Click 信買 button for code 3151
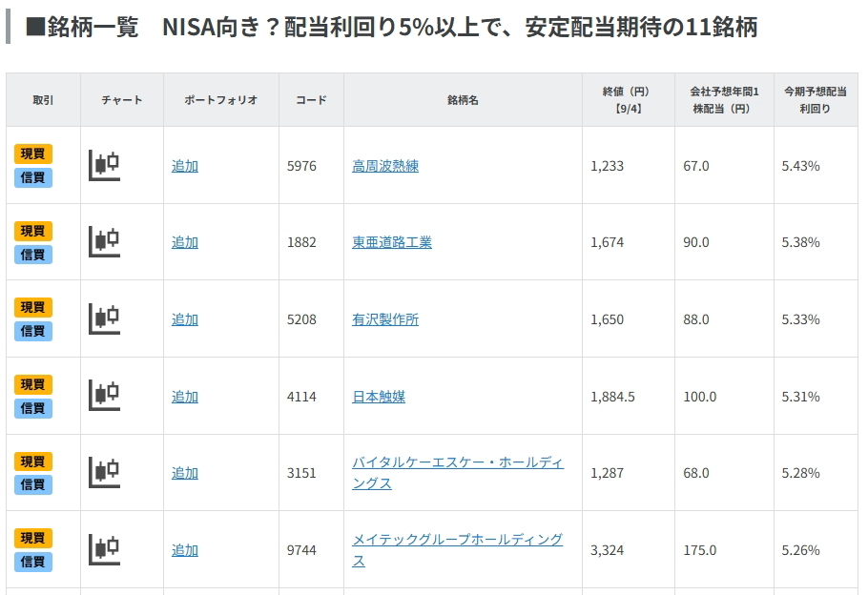This screenshot has height=595, width=868. click(33, 484)
